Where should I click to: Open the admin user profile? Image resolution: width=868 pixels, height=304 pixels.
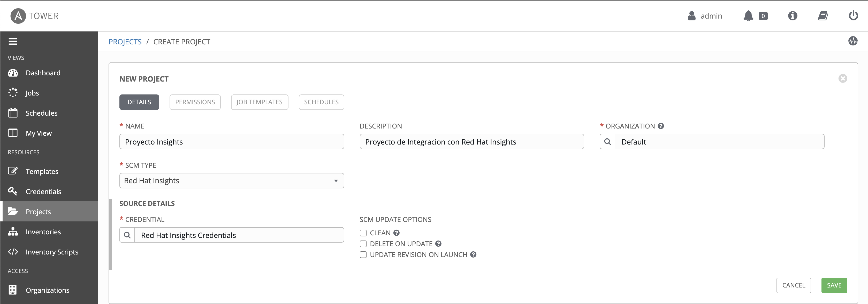coord(705,16)
